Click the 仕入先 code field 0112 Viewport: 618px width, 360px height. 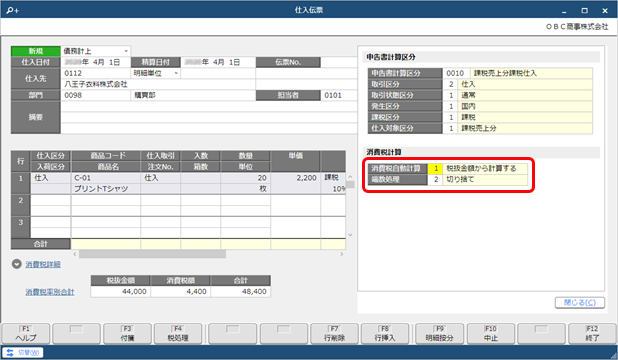click(x=95, y=73)
